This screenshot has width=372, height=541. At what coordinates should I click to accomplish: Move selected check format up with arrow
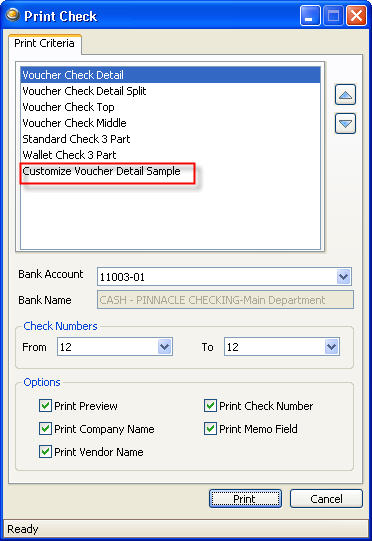345,95
